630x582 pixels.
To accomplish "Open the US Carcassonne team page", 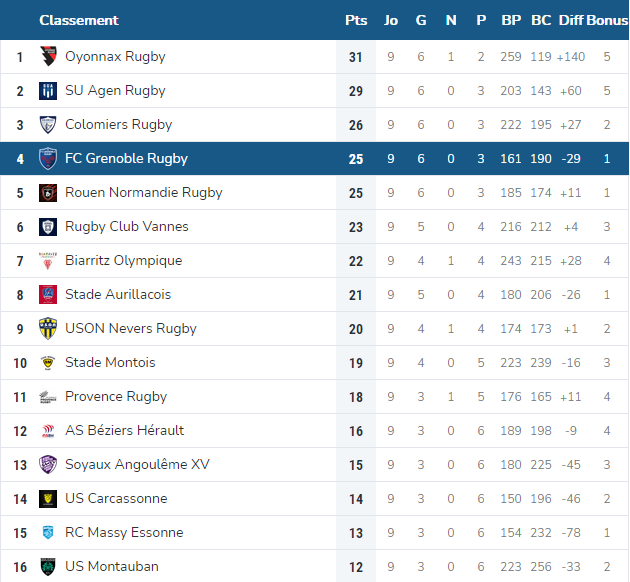I will (x=116, y=498).
